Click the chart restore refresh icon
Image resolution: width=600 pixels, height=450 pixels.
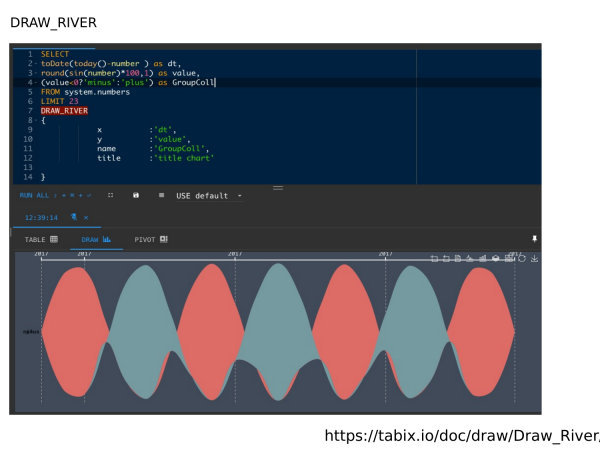521,258
